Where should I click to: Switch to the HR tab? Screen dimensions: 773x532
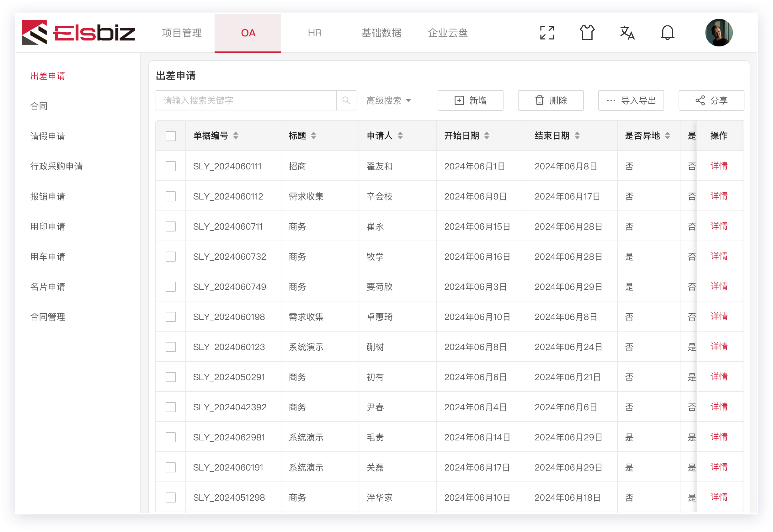[x=315, y=33]
